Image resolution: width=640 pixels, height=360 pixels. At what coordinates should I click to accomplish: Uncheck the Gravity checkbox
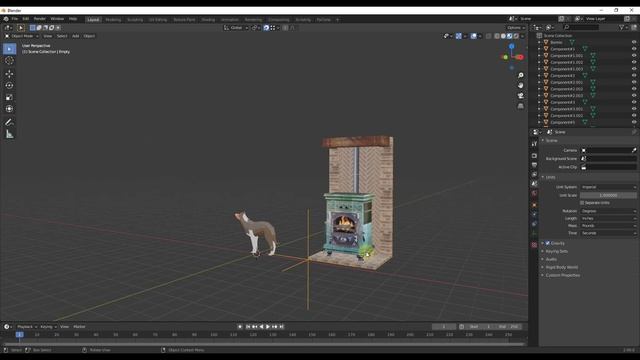pyautogui.click(x=548, y=243)
